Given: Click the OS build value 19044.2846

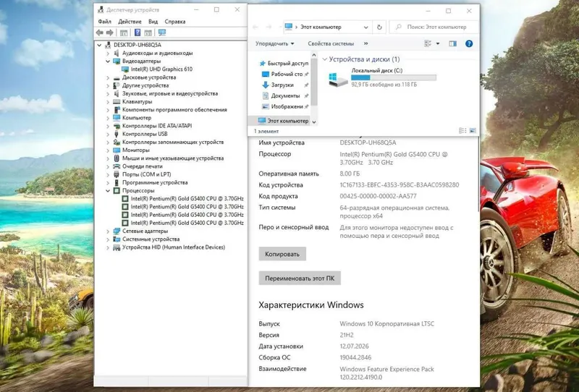Looking at the screenshot, I should pyautogui.click(x=355, y=358).
